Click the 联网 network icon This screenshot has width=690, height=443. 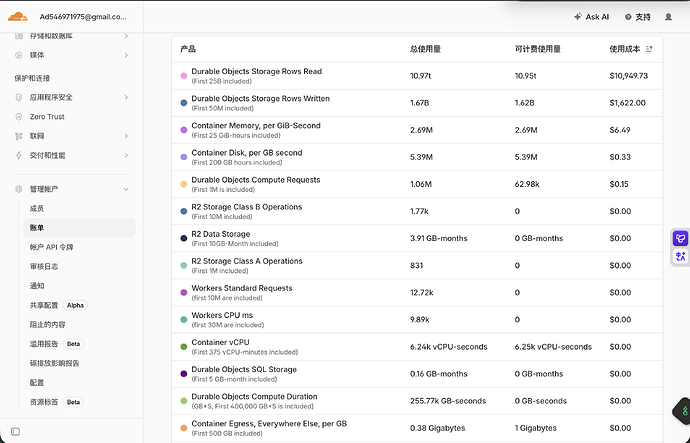[18, 136]
